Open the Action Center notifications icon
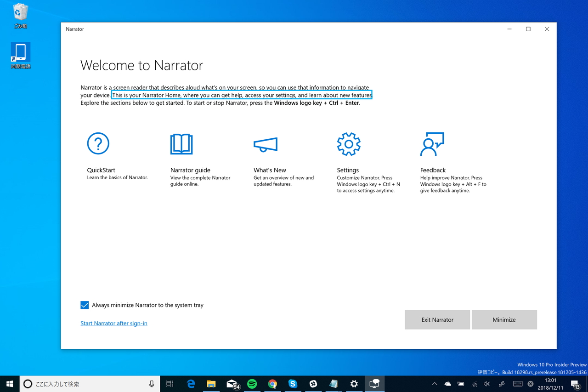Viewport: 588px width, 392px height. (x=575, y=384)
